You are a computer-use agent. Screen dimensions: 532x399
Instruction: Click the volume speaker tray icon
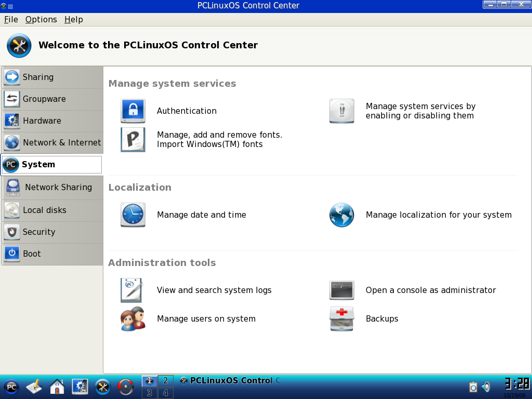[x=486, y=387]
